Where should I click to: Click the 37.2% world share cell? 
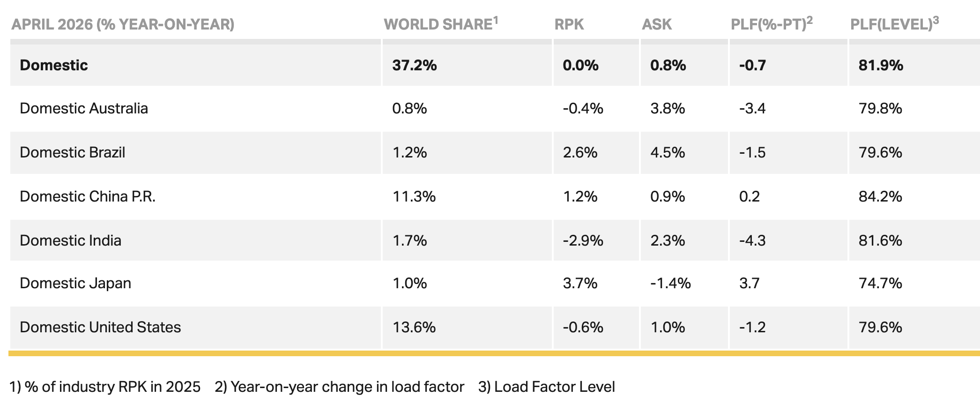[415, 65]
